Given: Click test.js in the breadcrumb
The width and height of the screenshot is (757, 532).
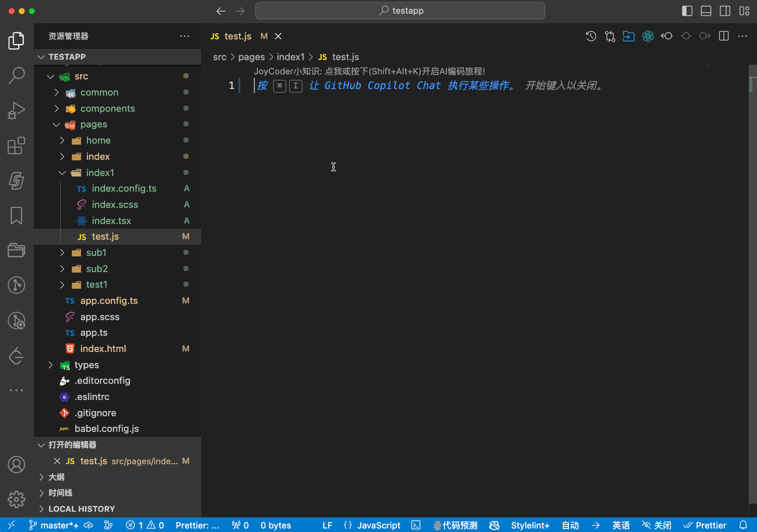Looking at the screenshot, I should point(345,57).
